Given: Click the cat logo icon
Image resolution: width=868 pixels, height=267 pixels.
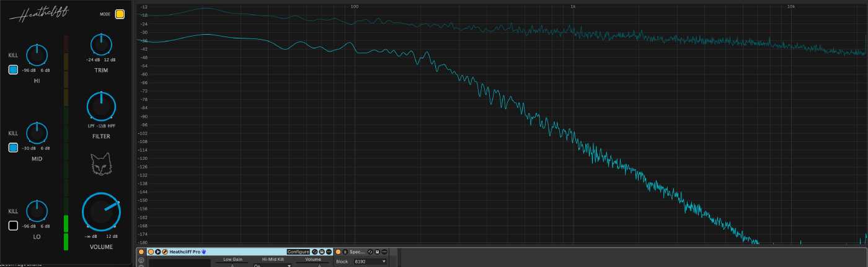Looking at the screenshot, I should tap(100, 165).
